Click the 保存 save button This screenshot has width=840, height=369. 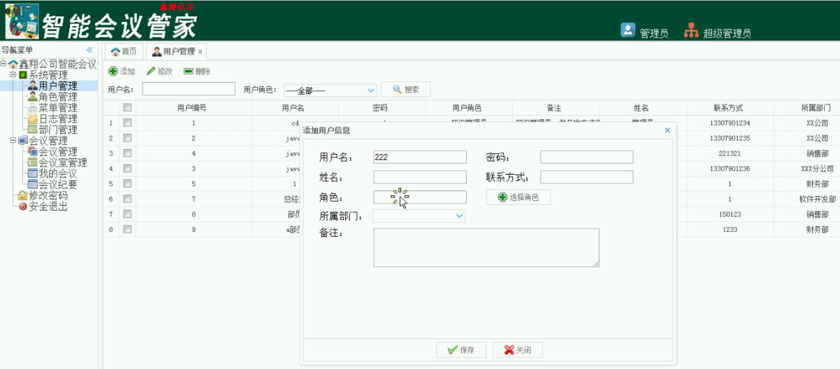tap(461, 350)
